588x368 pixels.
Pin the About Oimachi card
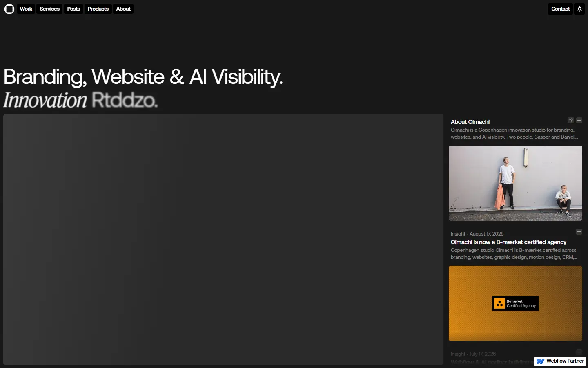pos(571,120)
